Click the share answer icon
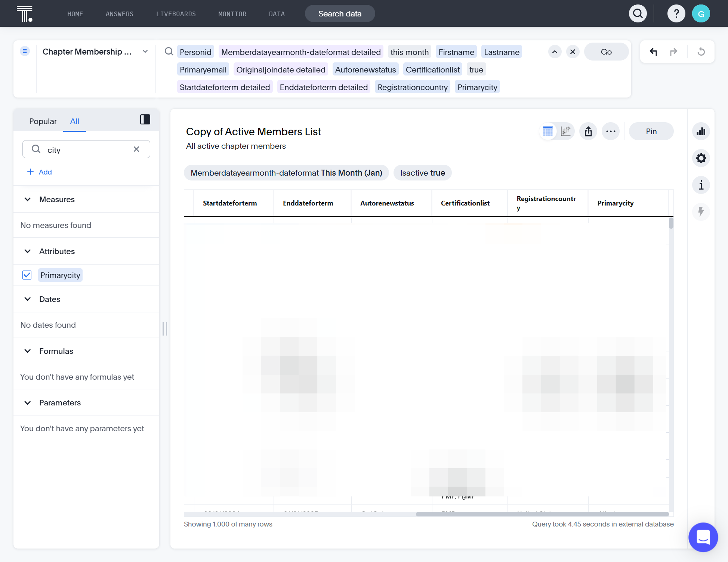 tap(588, 131)
